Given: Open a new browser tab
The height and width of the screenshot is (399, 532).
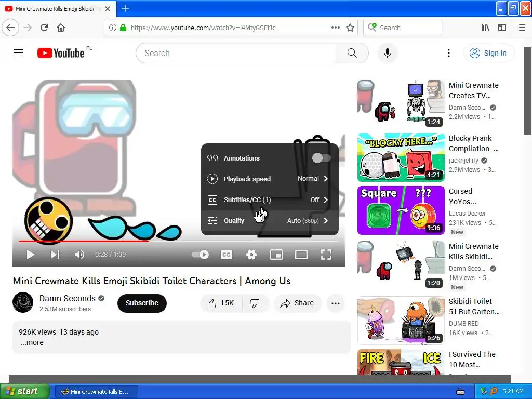Looking at the screenshot, I should pos(125,8).
